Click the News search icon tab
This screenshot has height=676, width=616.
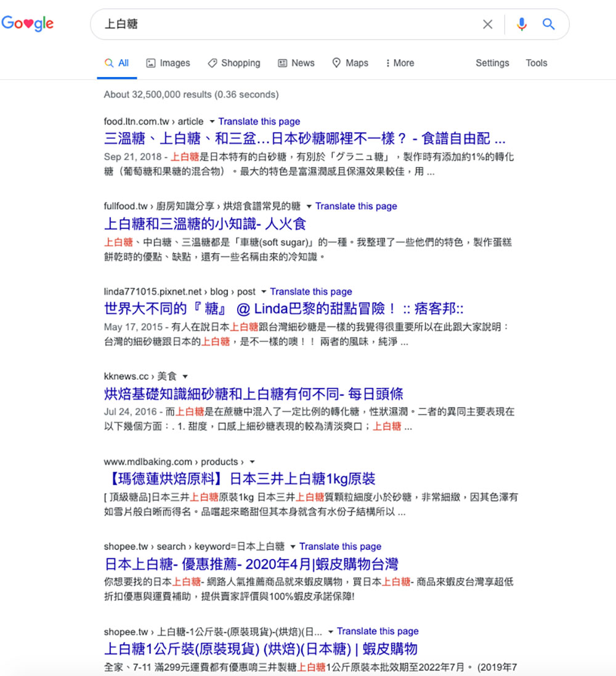point(282,63)
